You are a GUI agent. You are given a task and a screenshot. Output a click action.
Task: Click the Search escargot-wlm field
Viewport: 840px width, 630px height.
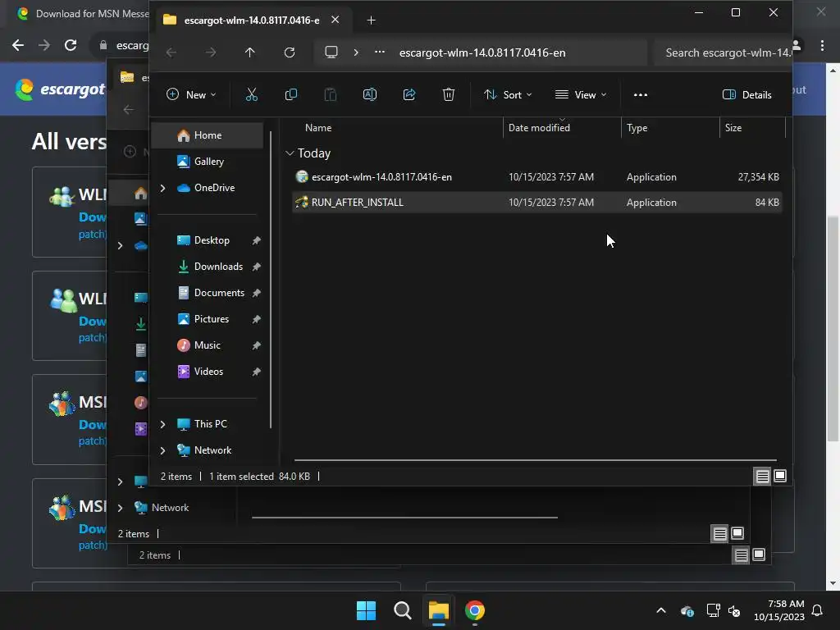click(x=724, y=52)
